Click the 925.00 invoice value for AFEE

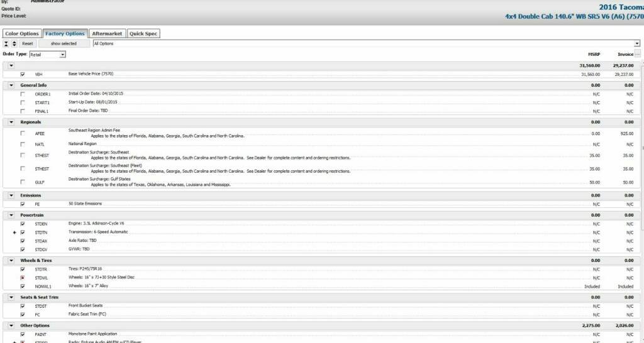628,134
